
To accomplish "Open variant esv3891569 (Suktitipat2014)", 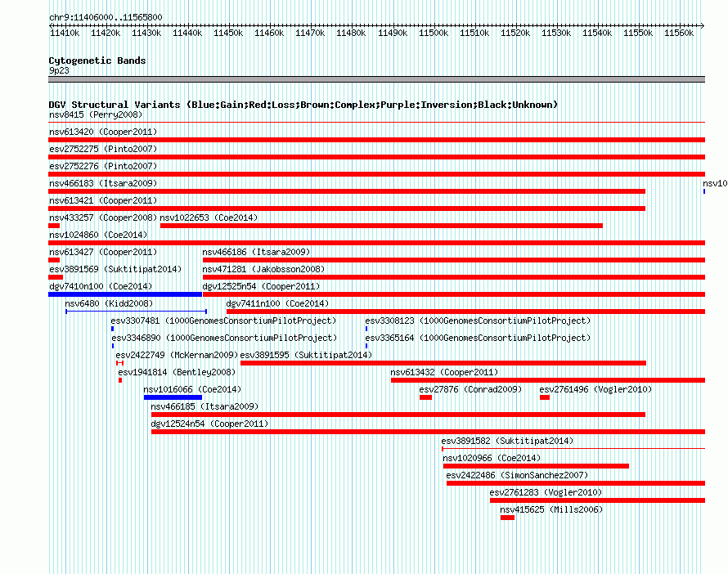I will (x=115, y=269).
